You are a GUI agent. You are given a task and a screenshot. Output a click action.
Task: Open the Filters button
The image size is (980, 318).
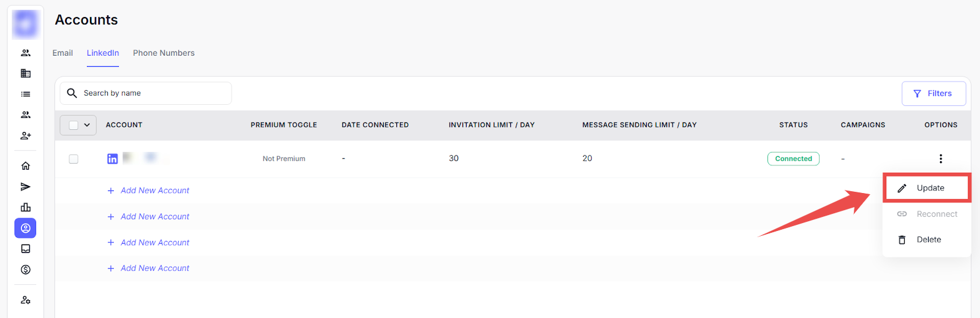tap(933, 94)
